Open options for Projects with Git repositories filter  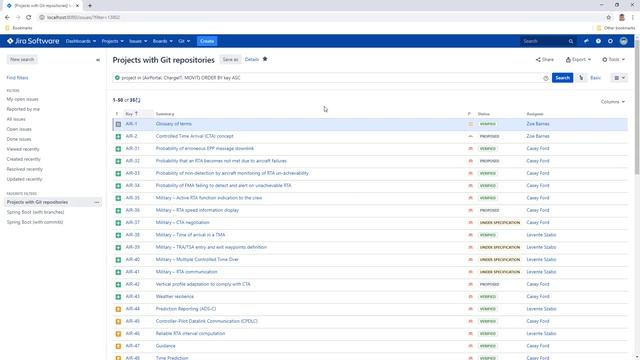pos(97,202)
